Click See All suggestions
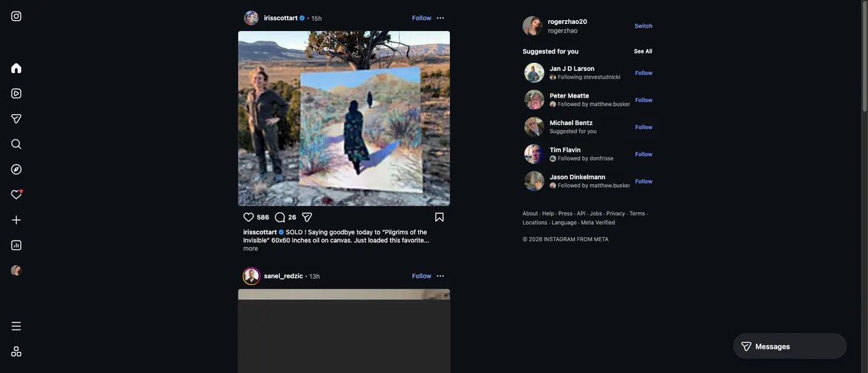This screenshot has height=373, width=868. coord(642,51)
